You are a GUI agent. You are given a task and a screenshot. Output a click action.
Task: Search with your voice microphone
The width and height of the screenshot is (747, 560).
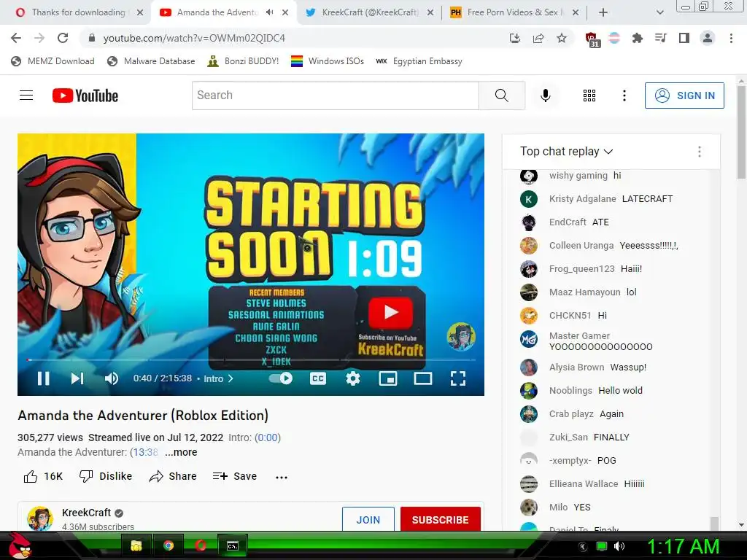click(546, 96)
